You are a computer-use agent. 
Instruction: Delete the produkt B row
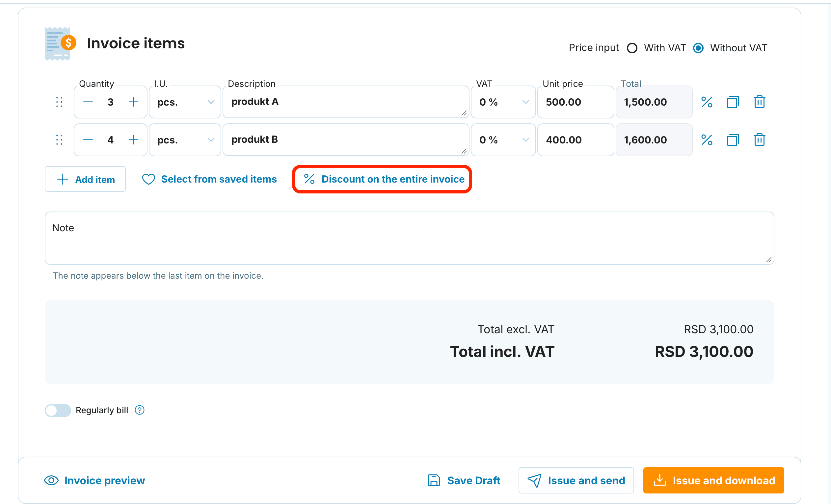click(759, 139)
